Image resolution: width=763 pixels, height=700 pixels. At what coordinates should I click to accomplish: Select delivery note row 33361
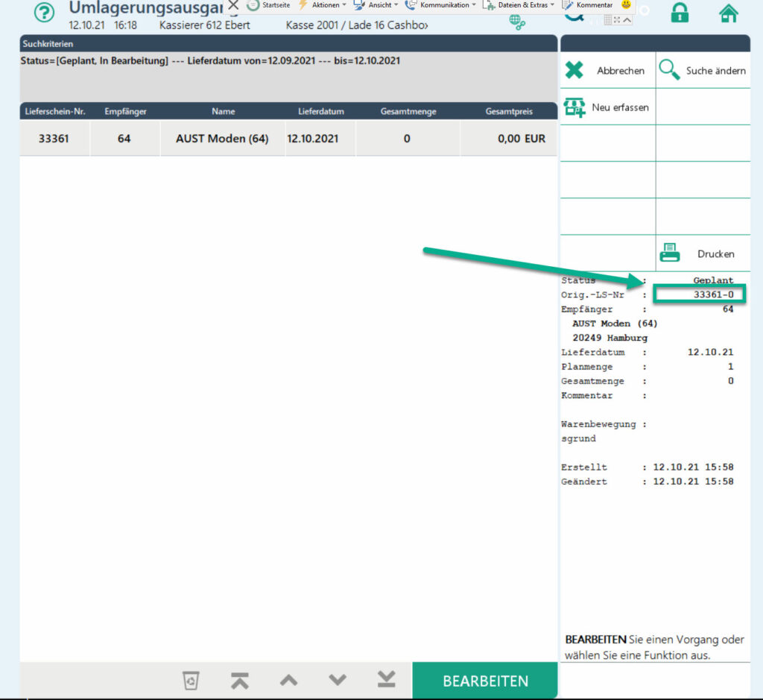[x=288, y=139]
